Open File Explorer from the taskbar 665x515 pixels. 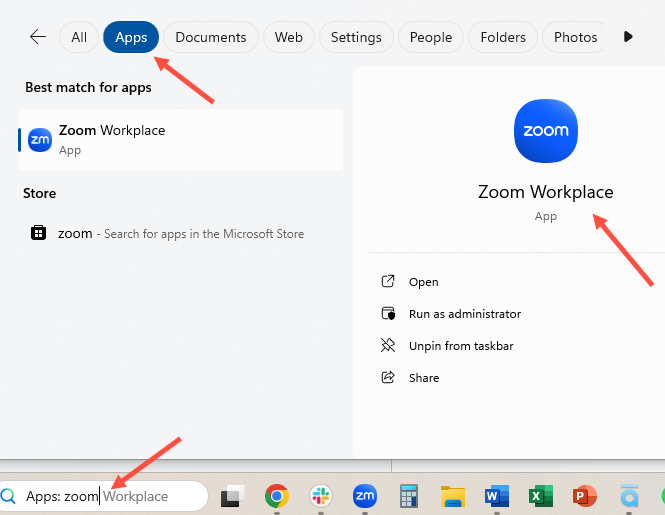[453, 496]
